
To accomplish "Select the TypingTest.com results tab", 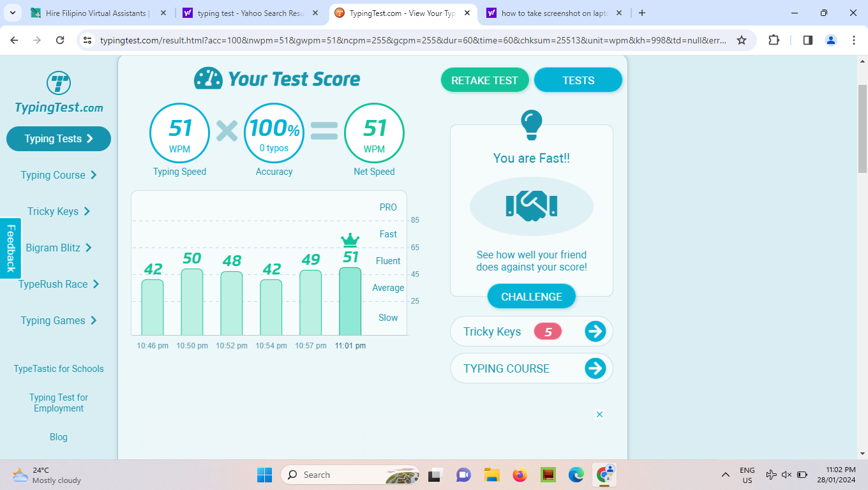I will point(402,13).
